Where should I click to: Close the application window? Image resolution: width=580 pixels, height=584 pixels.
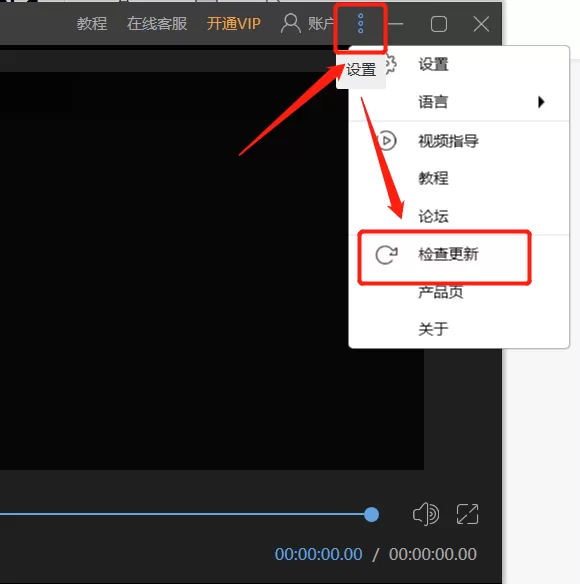pyautogui.click(x=481, y=24)
